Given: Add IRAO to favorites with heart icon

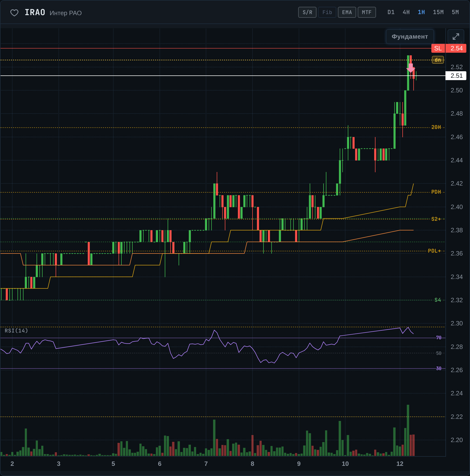Looking at the screenshot, I should pyautogui.click(x=14, y=13).
